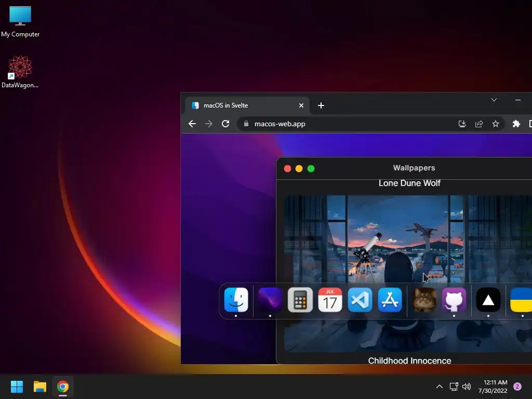Launch VS Code from the dock
The image size is (532, 399).
[360, 300]
